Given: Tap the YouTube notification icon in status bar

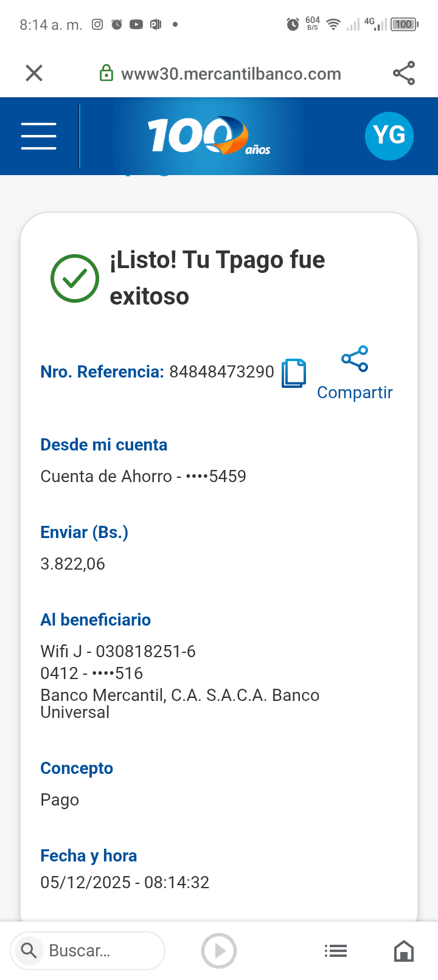Looking at the screenshot, I should pyautogui.click(x=136, y=24).
